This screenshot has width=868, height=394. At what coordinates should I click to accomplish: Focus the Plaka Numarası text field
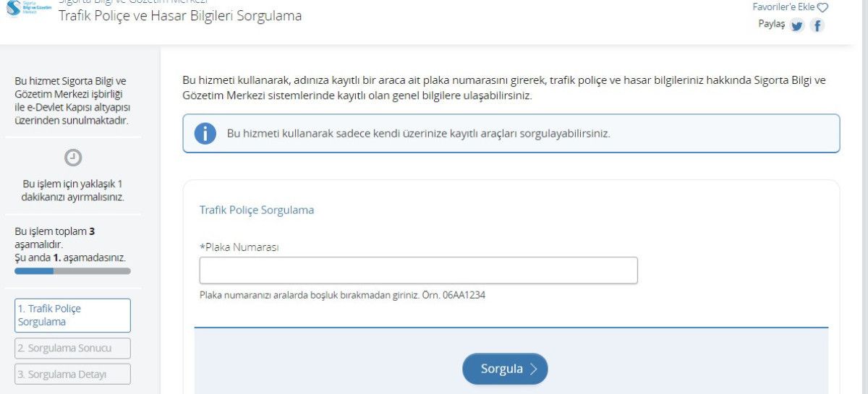click(x=418, y=270)
